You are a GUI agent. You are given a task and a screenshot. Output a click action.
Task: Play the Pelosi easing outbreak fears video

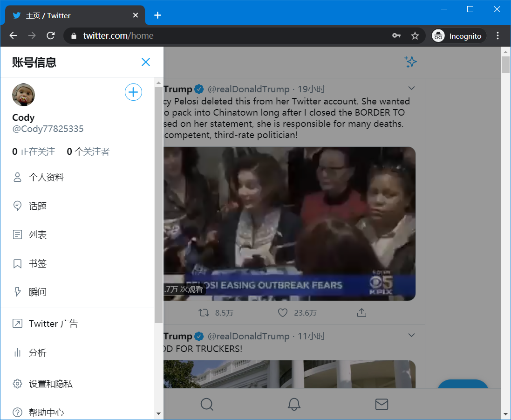click(289, 224)
